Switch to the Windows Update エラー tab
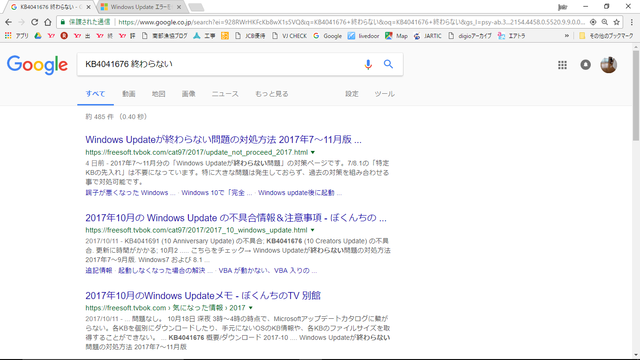Image resolution: width=640 pixels, height=360 pixels. click(x=140, y=7)
